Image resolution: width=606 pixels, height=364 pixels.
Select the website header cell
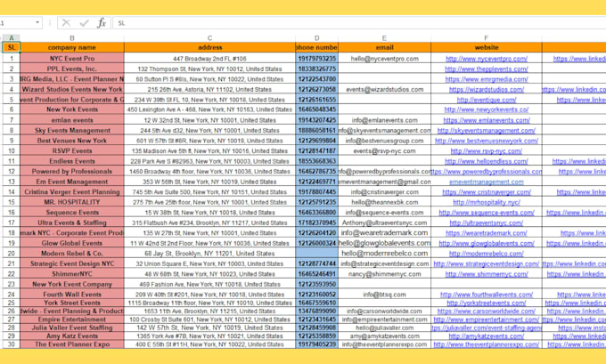487,47
